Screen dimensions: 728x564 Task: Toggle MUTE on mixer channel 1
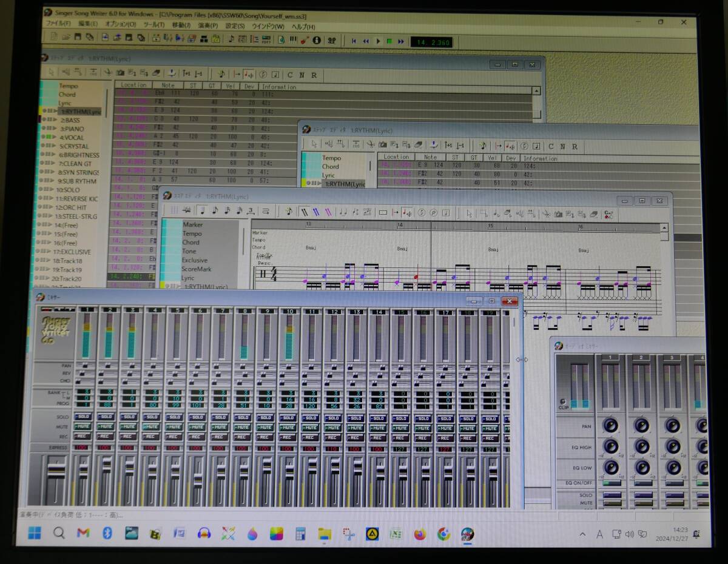point(83,427)
